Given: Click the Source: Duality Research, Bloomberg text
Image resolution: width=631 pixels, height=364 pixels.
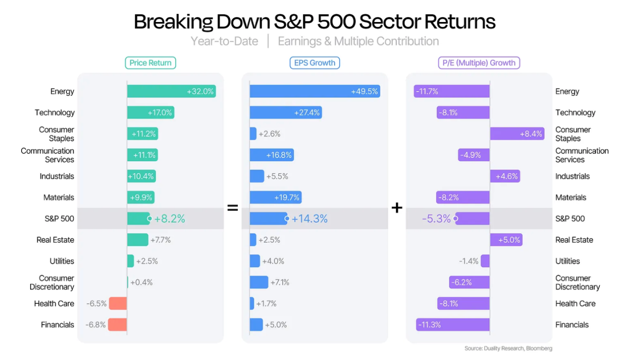Looking at the screenshot, I should pos(508,348).
